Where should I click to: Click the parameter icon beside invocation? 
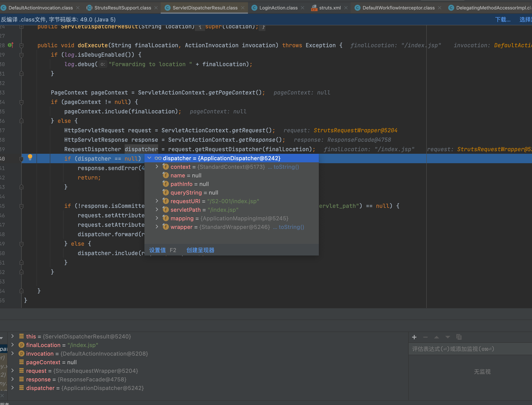[x=21, y=353]
